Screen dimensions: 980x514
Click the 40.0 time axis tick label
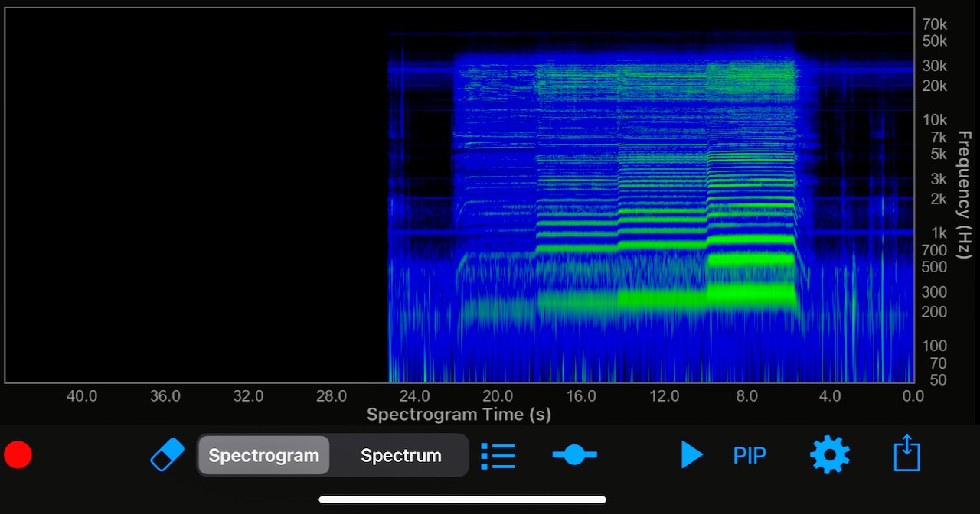82,396
